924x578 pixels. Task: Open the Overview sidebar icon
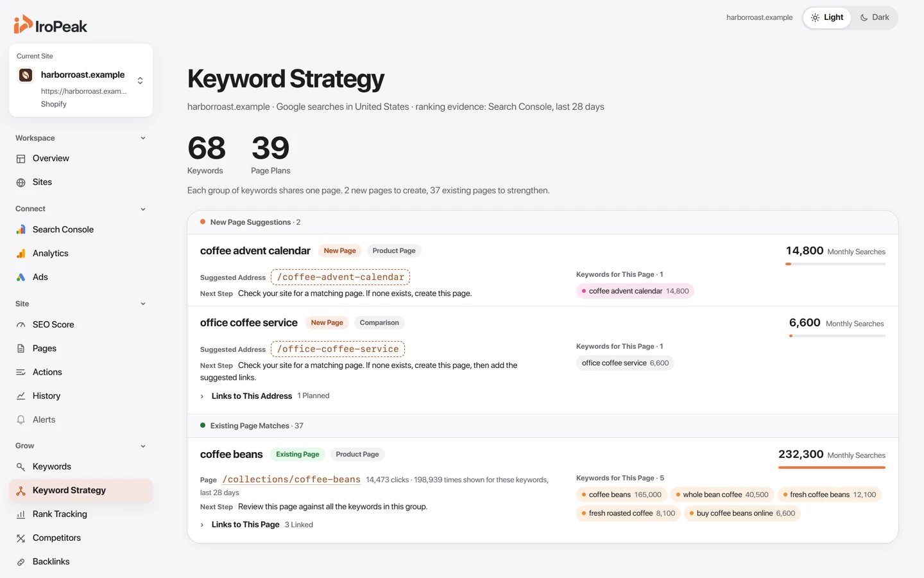click(21, 159)
